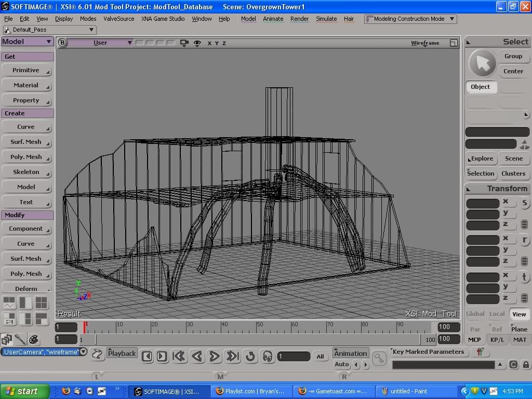Expand the Primitive submenu
532x399 pixels.
27,70
